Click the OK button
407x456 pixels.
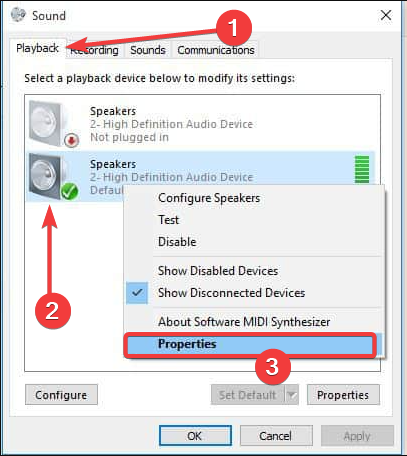click(x=195, y=436)
